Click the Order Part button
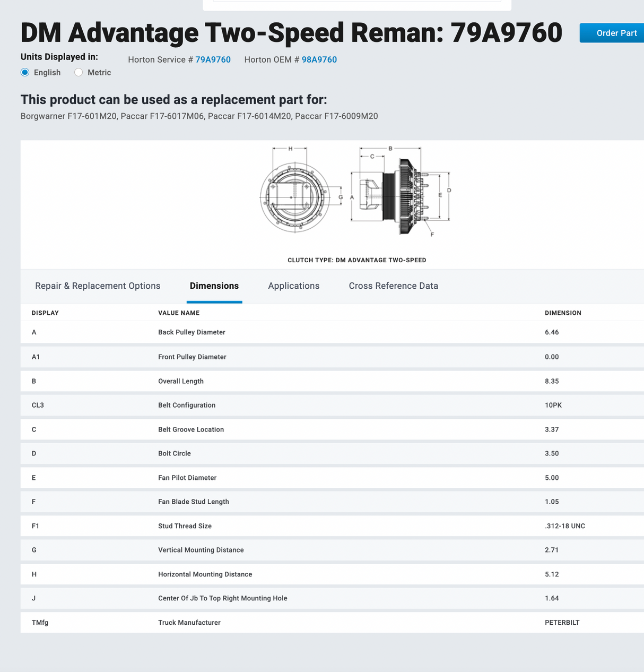Screen dimensions: 644x672 pos(612,33)
